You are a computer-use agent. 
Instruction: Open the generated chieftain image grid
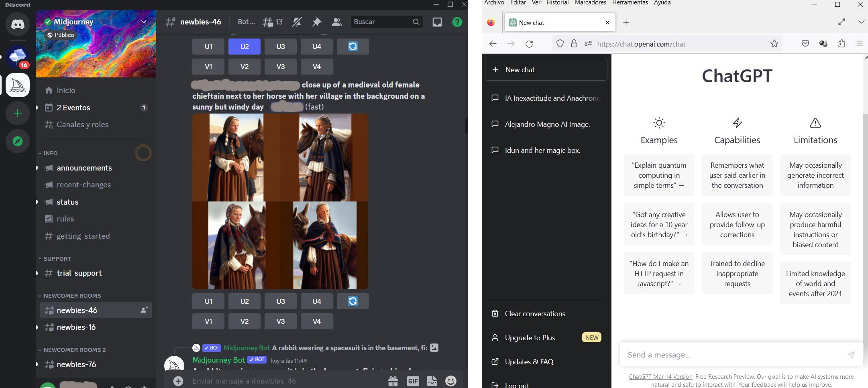point(280,201)
